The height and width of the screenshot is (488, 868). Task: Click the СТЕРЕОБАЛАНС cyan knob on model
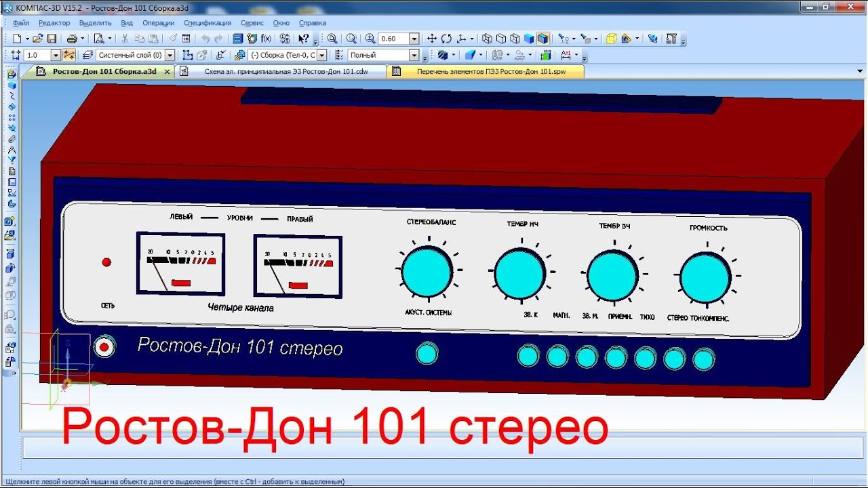(x=427, y=271)
